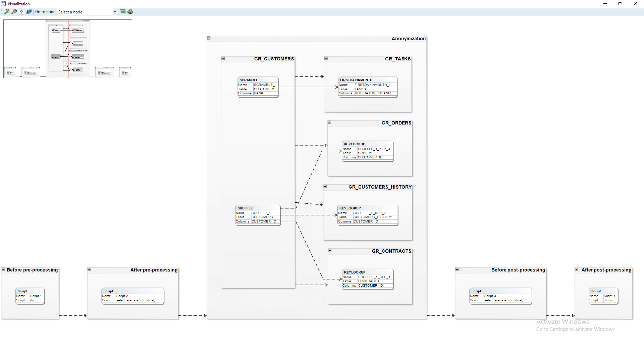644x349 pixels.
Task: Collapse the GR_CONTRACTS group
Action: pyautogui.click(x=330, y=250)
